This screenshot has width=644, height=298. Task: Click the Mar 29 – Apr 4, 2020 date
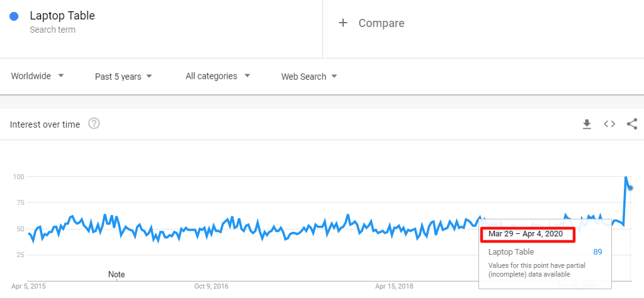(x=528, y=235)
